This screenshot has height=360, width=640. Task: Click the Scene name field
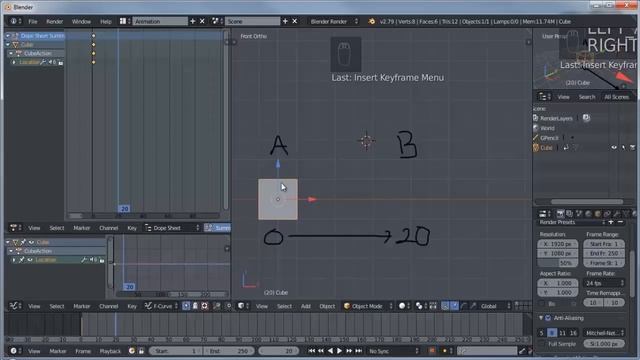(252, 21)
